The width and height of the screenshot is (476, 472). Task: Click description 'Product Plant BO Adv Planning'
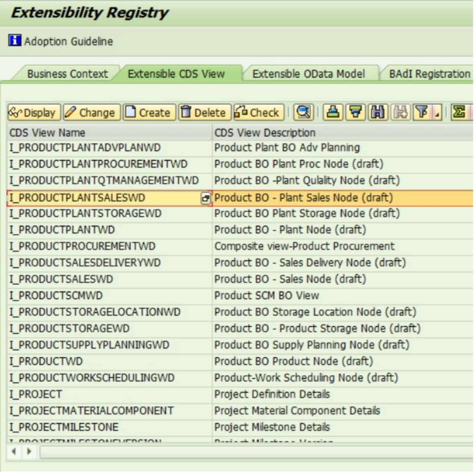coord(287,148)
